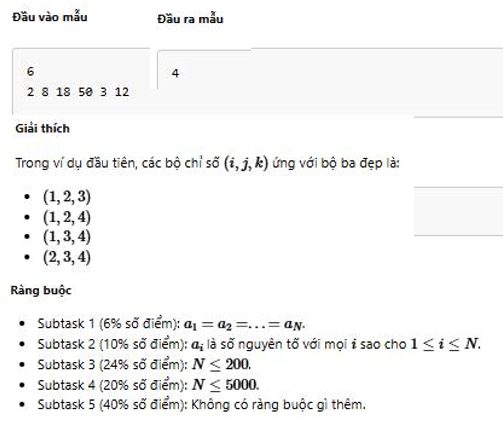Click the Subtask 1 (6% số điểm) line

point(171,324)
